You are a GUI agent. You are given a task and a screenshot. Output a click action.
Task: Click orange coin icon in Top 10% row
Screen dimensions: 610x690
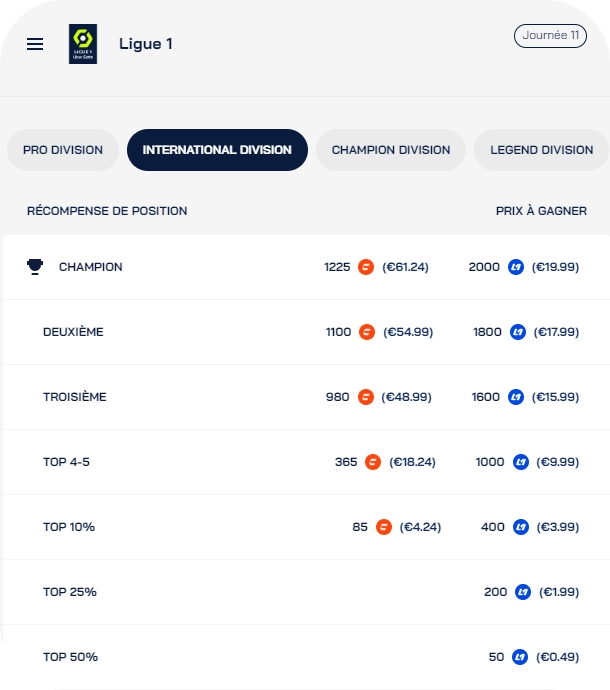[384, 527]
